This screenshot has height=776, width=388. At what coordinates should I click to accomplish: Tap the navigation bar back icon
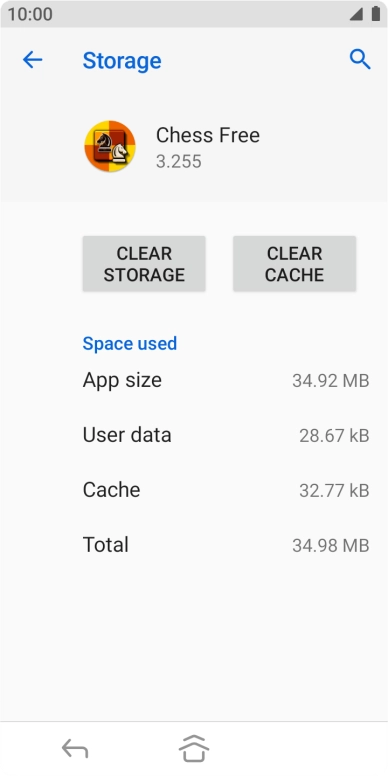point(75,749)
